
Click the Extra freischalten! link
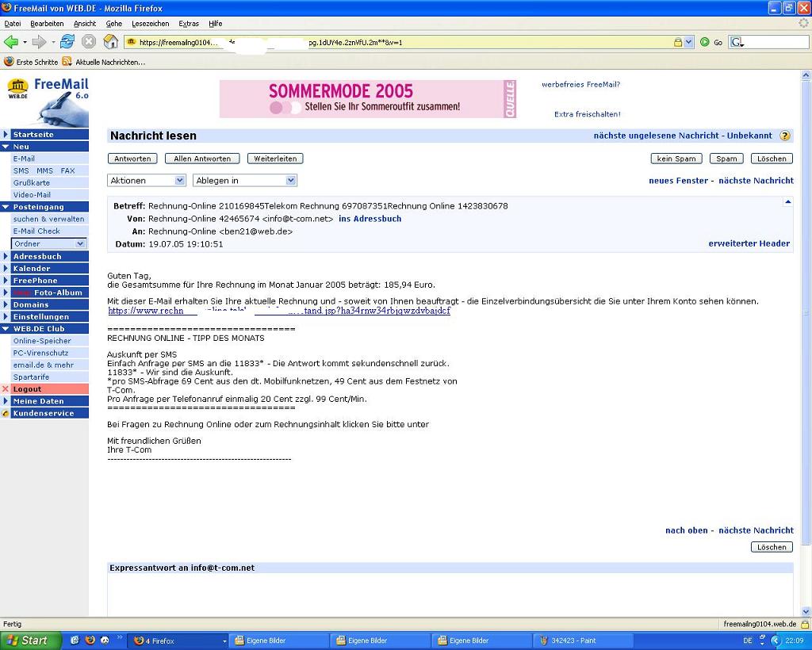588,114
